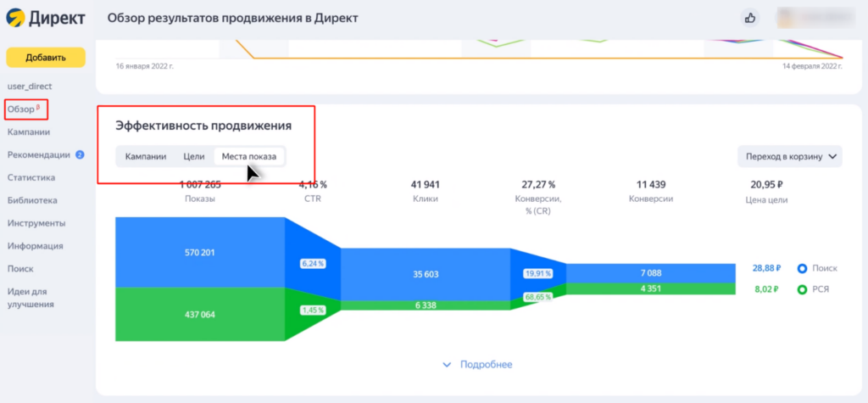Click the 1,45 % CTR label
This screenshot has width=868, height=403.
(x=313, y=310)
